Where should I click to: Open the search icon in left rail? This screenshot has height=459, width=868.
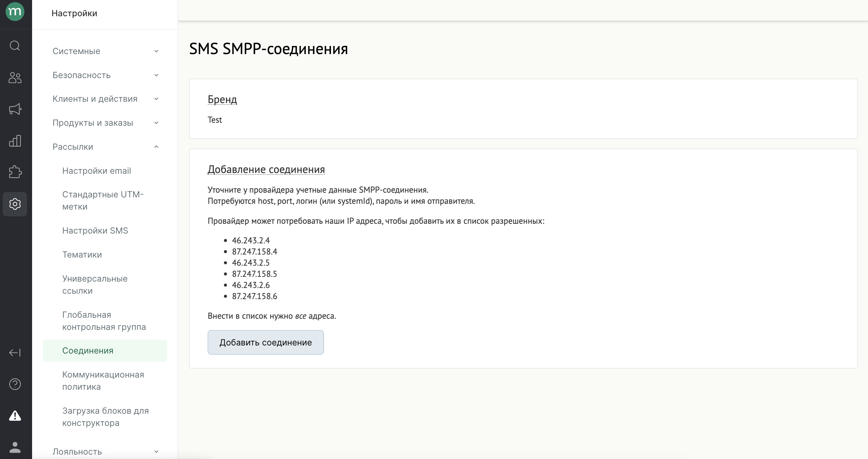15,45
